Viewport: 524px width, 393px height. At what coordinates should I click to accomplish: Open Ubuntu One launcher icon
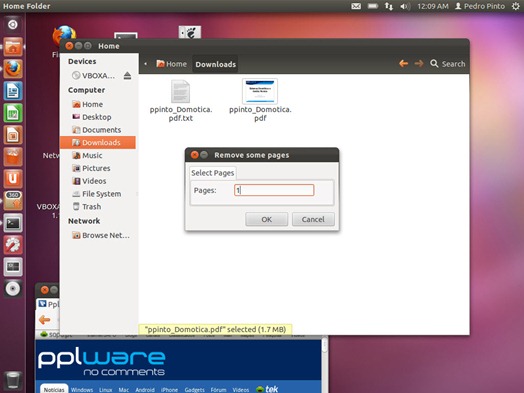point(13,179)
